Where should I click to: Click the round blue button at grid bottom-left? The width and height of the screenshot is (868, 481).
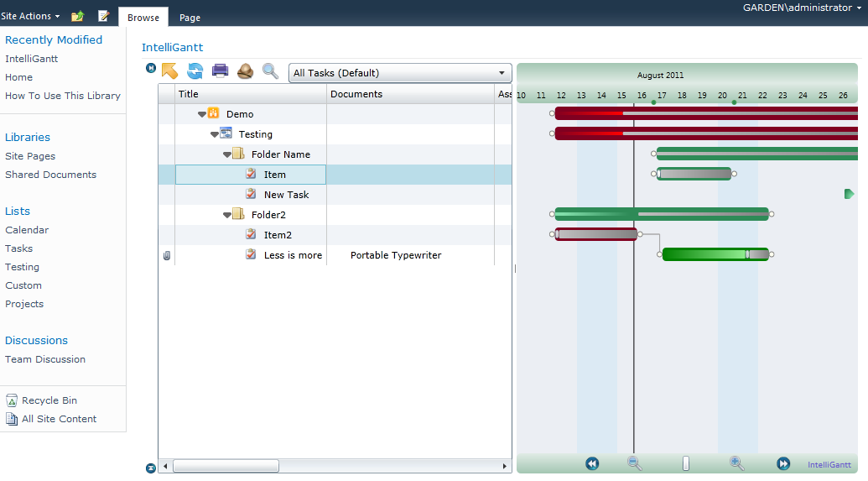[x=151, y=468]
